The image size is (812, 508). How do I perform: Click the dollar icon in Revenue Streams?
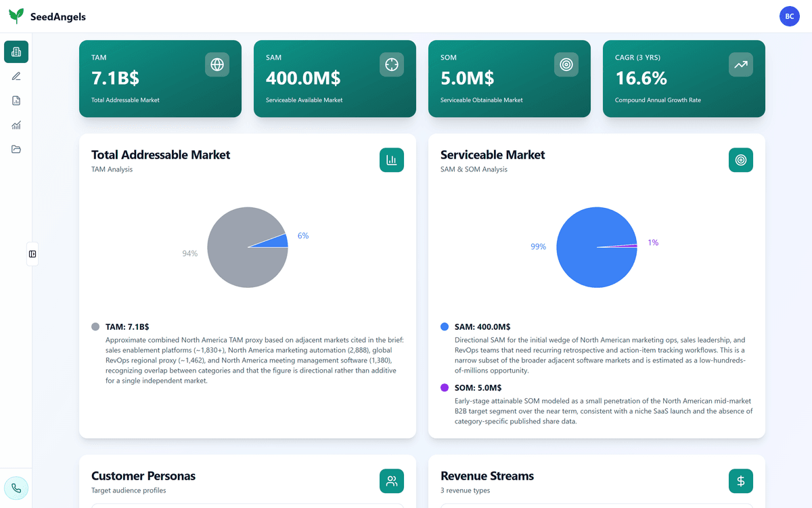pyautogui.click(x=741, y=481)
